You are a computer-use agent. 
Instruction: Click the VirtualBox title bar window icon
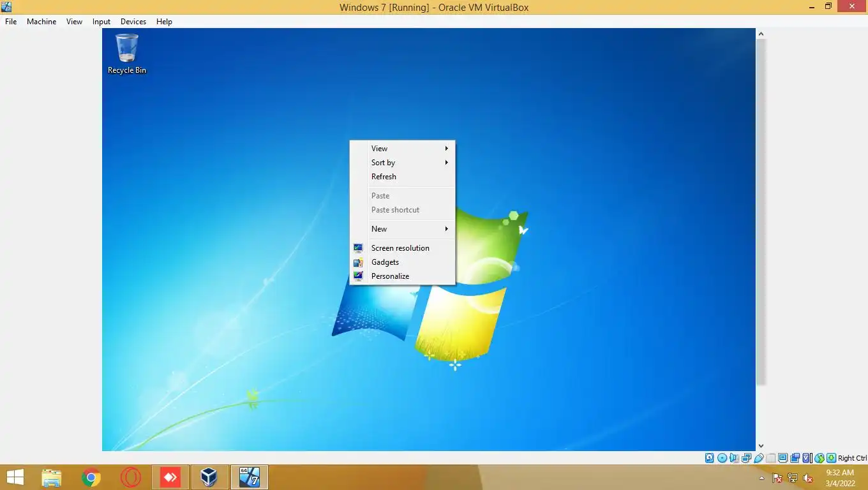[6, 7]
